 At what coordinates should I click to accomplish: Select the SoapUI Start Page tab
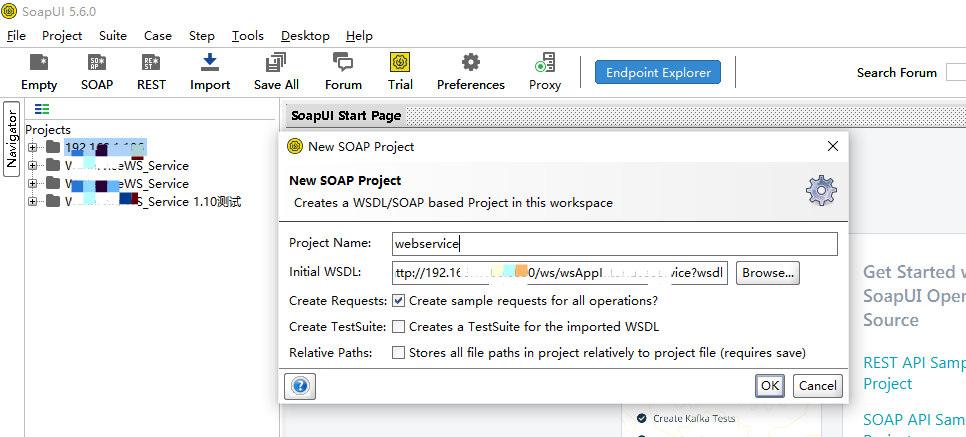tap(346, 115)
